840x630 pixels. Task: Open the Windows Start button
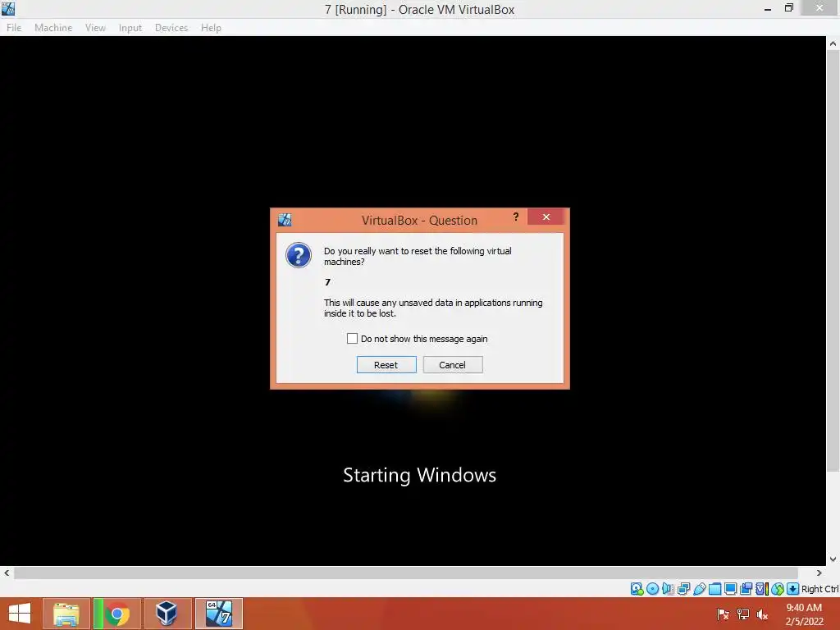pos(20,614)
